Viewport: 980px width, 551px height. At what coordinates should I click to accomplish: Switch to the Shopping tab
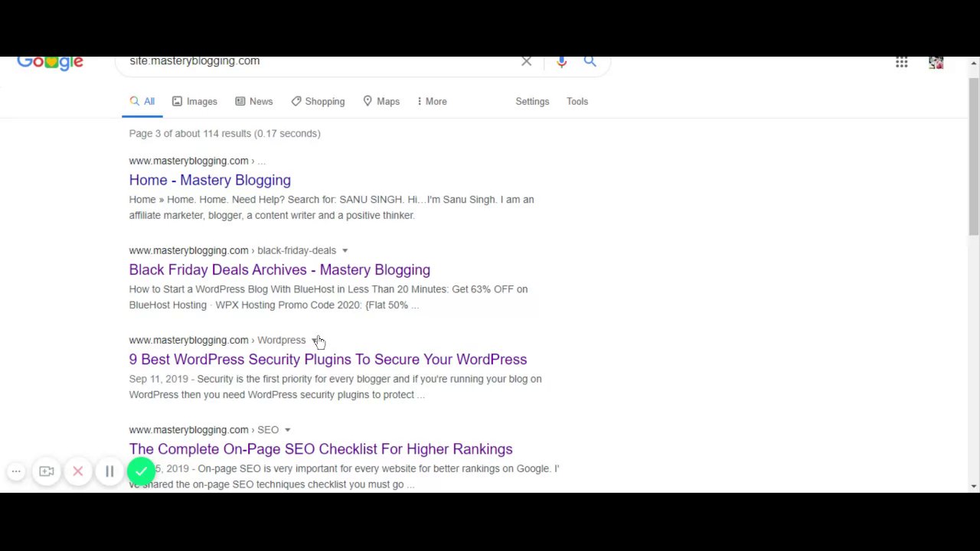point(318,101)
